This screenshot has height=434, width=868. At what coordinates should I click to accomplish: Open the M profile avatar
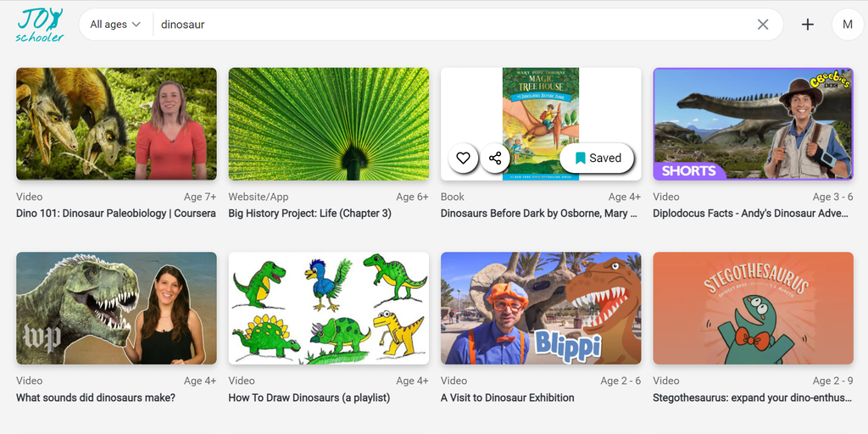[847, 25]
